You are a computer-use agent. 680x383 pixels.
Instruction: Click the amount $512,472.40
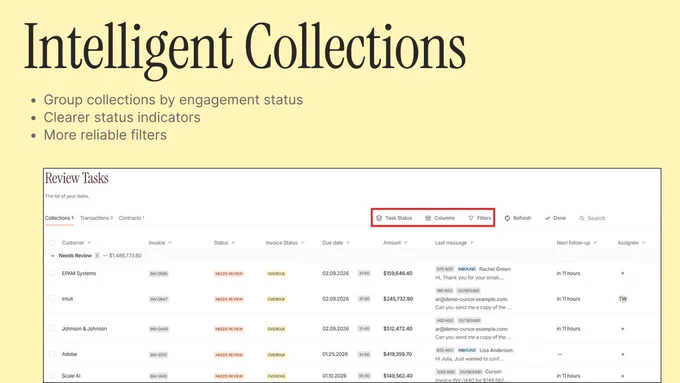tap(398, 329)
